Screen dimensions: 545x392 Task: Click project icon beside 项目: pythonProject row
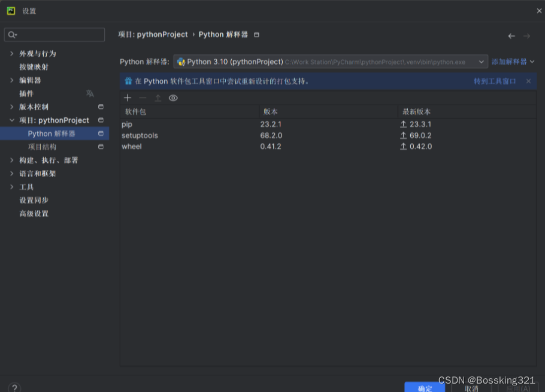click(101, 120)
